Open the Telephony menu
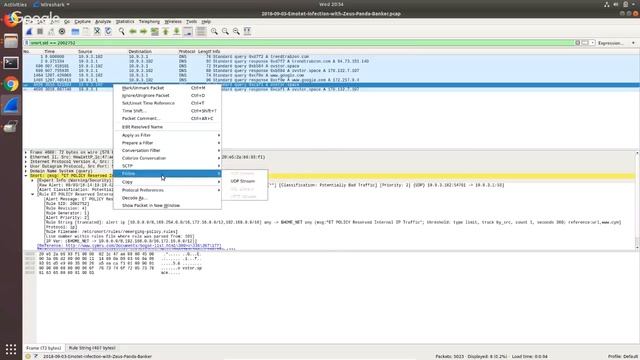 (149, 22)
